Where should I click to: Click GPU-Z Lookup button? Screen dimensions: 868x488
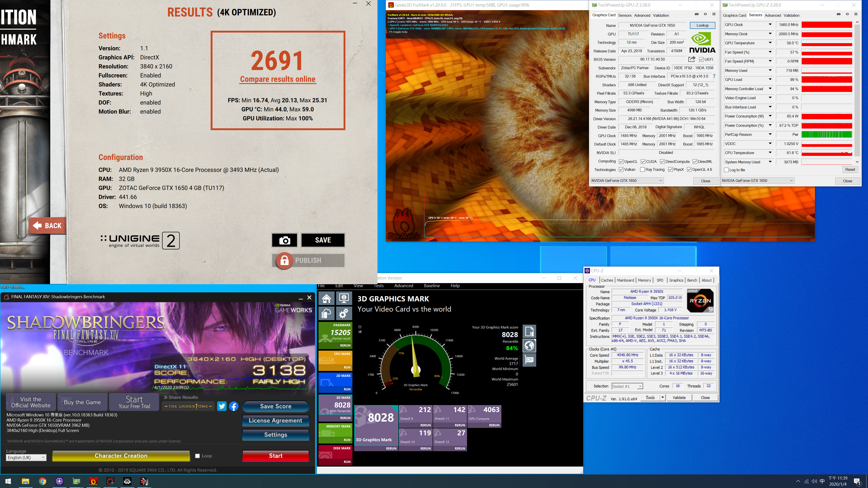(703, 25)
